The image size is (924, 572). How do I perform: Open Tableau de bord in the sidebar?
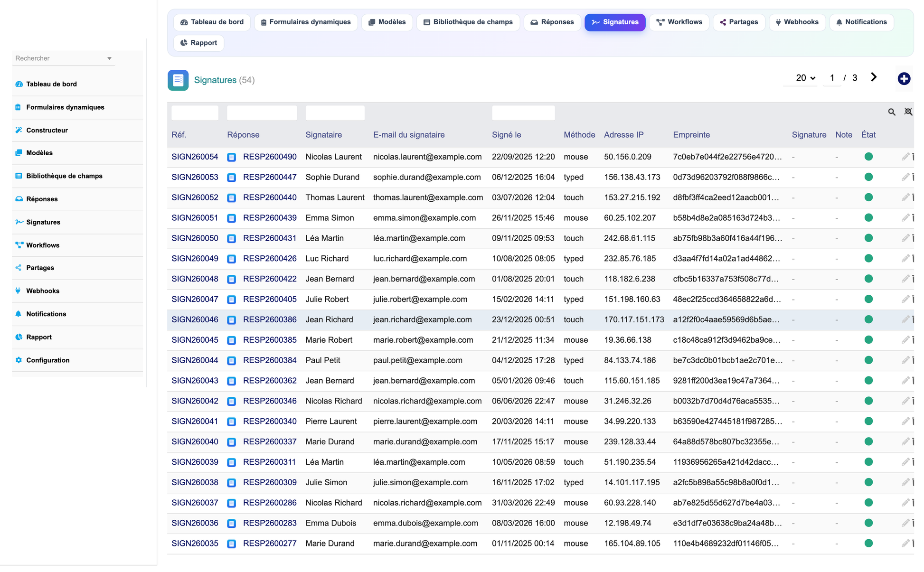coord(51,84)
